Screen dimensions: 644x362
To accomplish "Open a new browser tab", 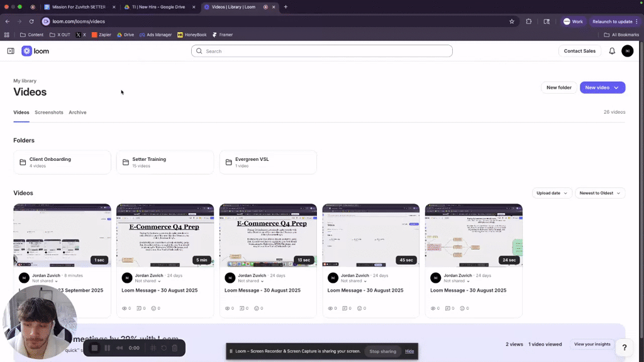I will [286, 7].
